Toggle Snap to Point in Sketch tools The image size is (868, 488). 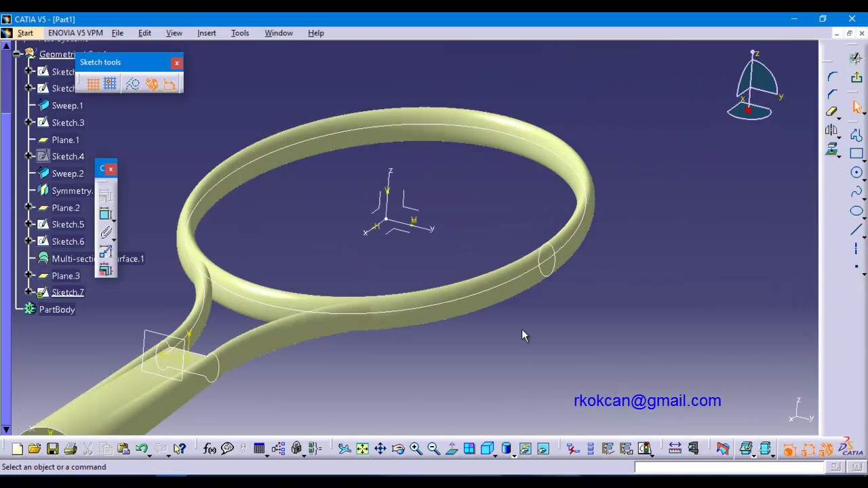point(110,84)
